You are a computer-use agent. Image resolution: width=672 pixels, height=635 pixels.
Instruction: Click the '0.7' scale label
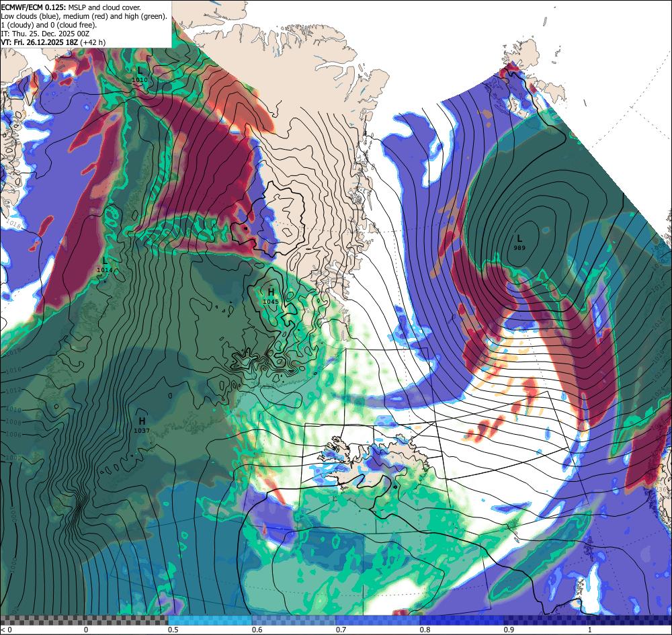tap(341, 630)
